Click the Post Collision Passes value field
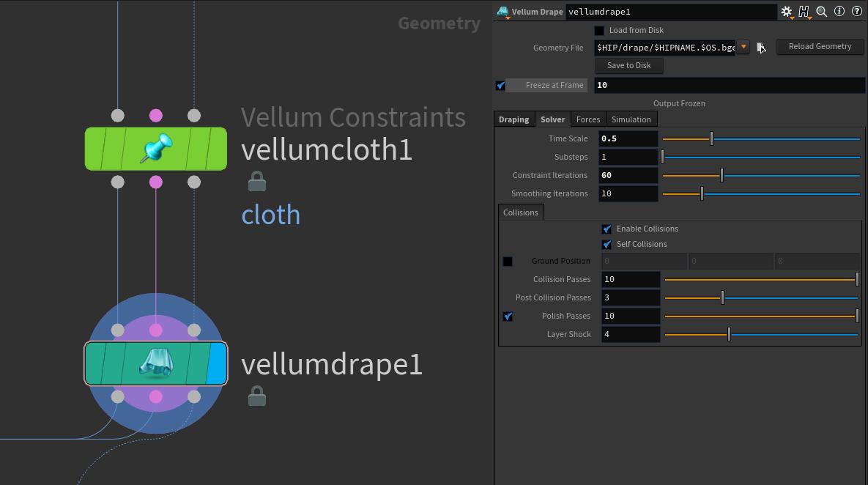This screenshot has width=868, height=485. tap(631, 298)
